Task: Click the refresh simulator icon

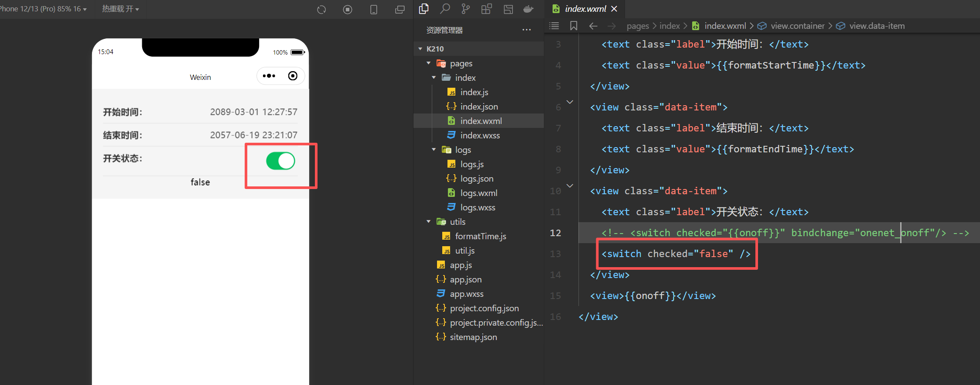Action: pos(321,10)
